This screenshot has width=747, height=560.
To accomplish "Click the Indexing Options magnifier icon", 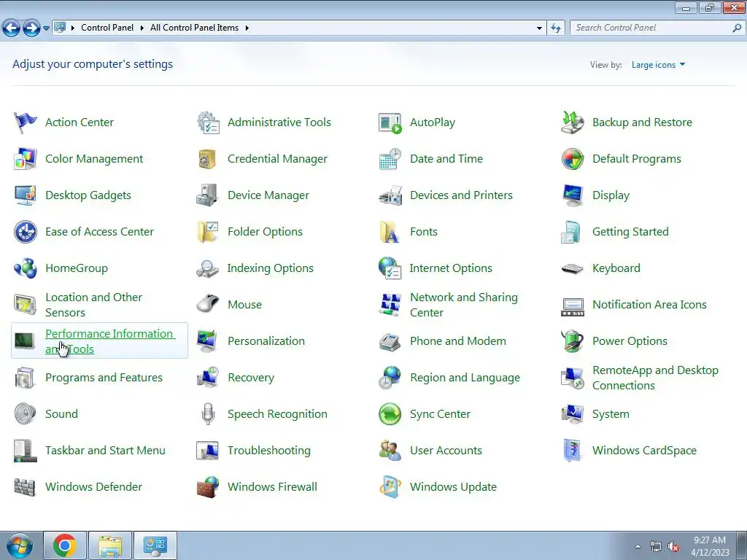I will 208,268.
